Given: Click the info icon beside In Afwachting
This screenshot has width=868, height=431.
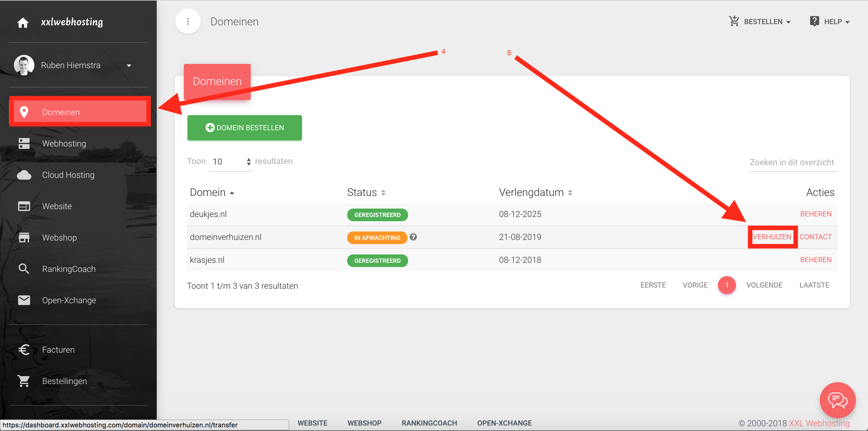Looking at the screenshot, I should point(414,237).
